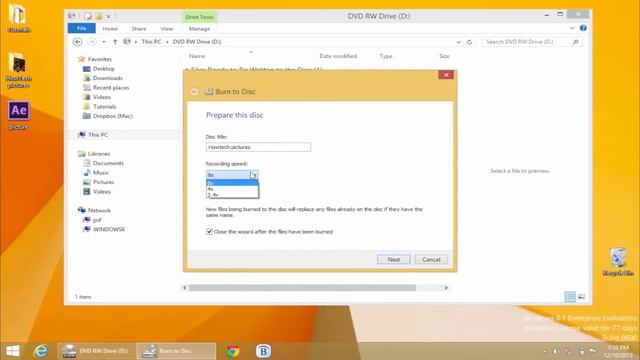Viewport: 640px width, 360px height.
Task: Switch to Details view icon
Action: pos(570,297)
